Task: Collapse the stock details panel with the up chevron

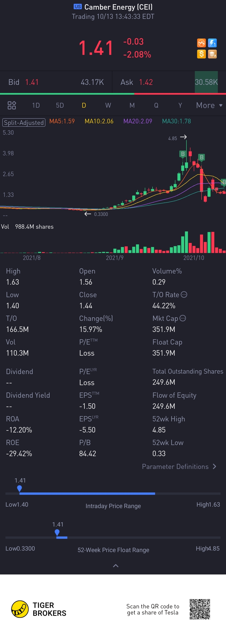Action: point(116,566)
